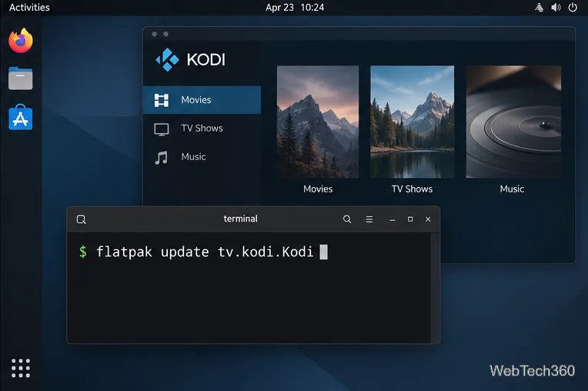Image resolution: width=588 pixels, height=391 pixels.
Task: Click the Music note icon in sidebar
Action: click(x=162, y=158)
